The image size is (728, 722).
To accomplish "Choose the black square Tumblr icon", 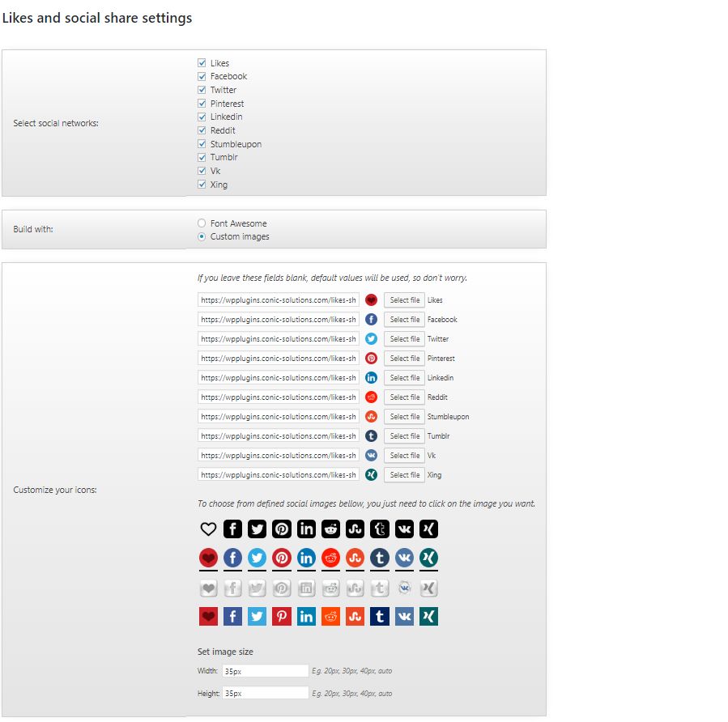I will (x=379, y=529).
